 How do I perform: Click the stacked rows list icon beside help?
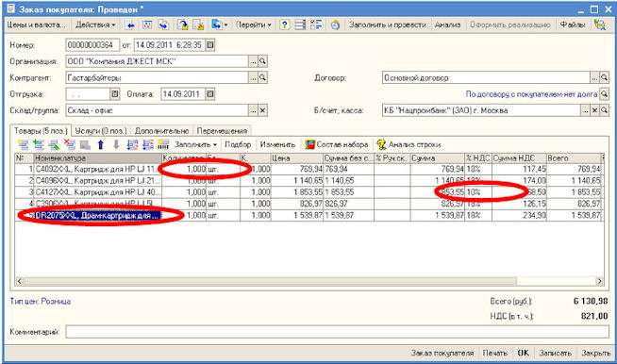[x=300, y=25]
